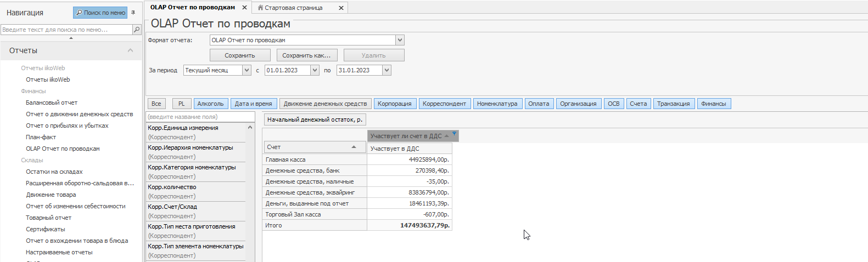Click sort arrow in the Счет column header
This screenshot has width=868, height=262.
pyautogui.click(x=354, y=147)
